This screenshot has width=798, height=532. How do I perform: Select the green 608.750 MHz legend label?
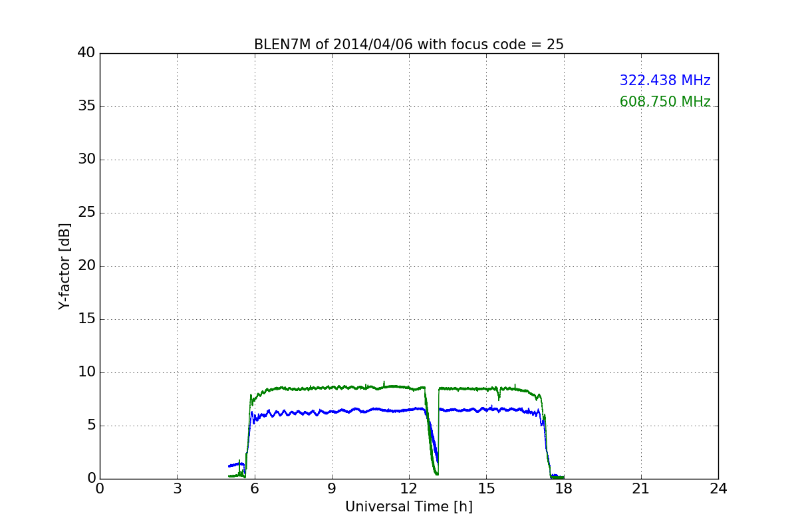665,102
